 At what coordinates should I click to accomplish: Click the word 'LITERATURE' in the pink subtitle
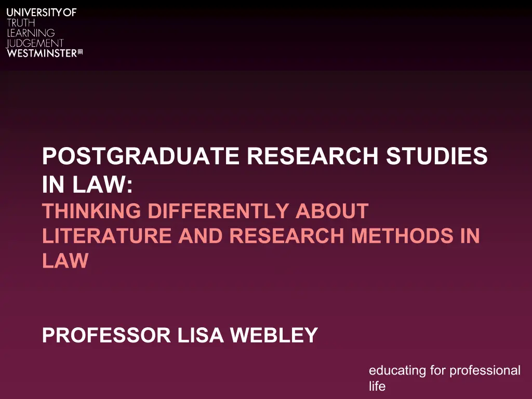[106, 236]
